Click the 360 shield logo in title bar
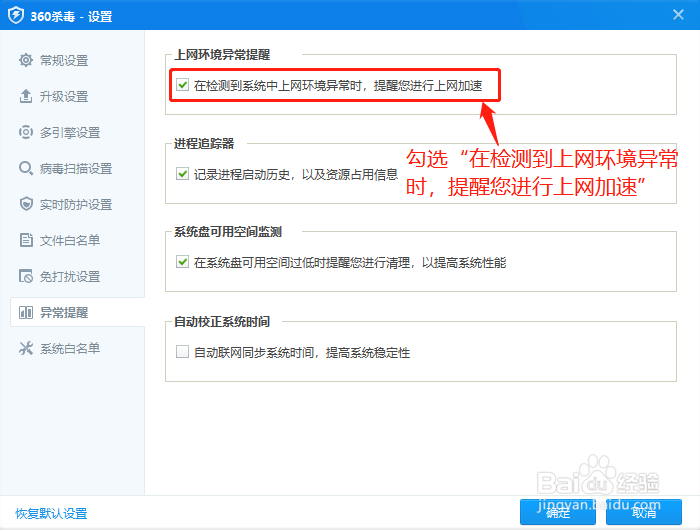The width and height of the screenshot is (700, 530). click(x=16, y=16)
